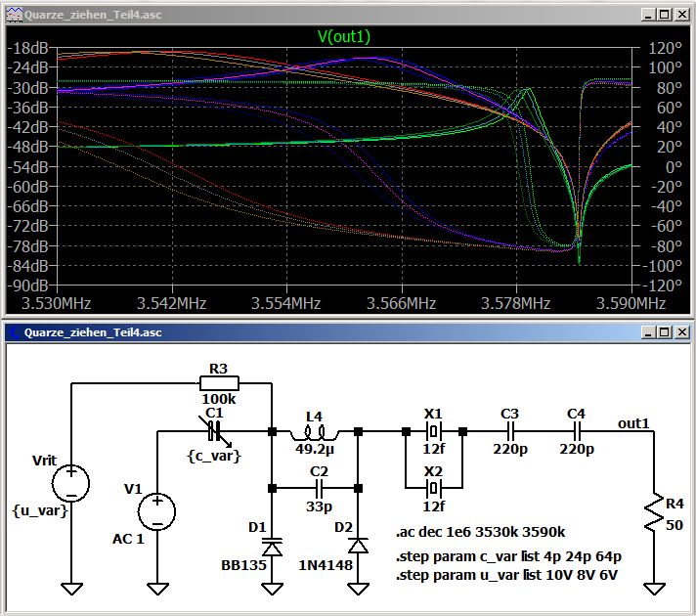This screenshot has height=616, width=696.
Task: Click the {u_var} value of Vrit
Action: tap(40, 510)
